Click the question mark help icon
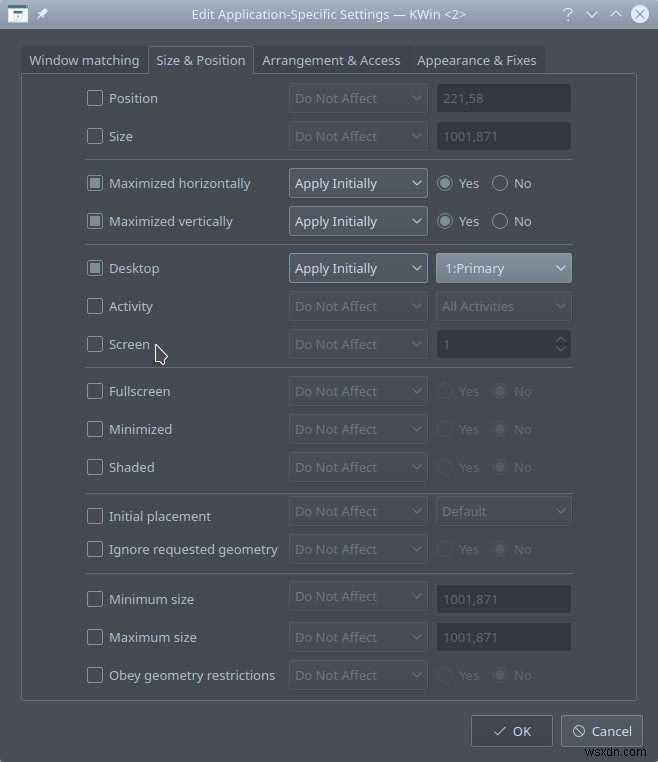Viewport: 658px width, 762px height. (568, 14)
